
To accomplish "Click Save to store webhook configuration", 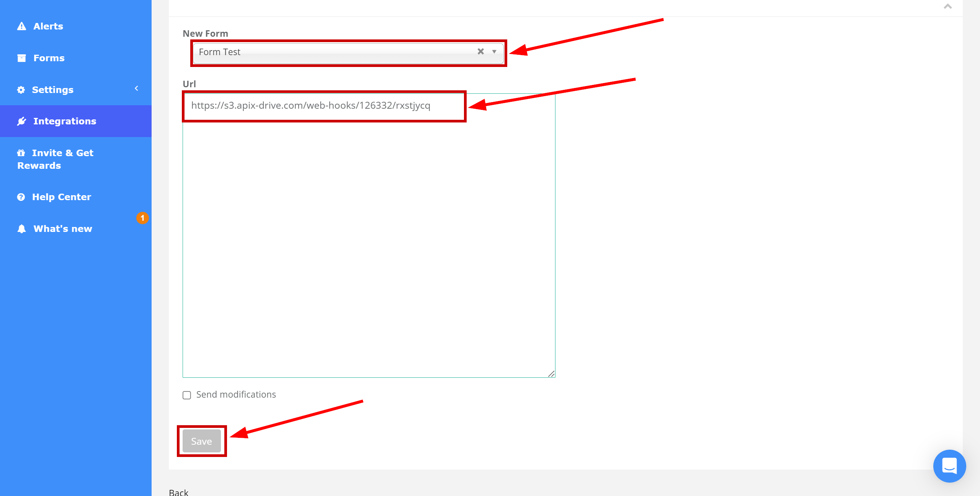I will tap(202, 442).
